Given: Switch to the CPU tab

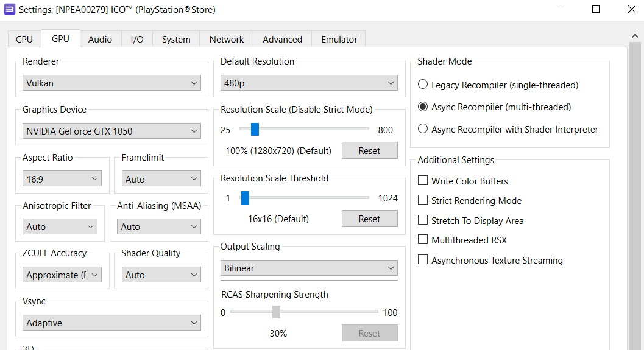Looking at the screenshot, I should (x=24, y=39).
